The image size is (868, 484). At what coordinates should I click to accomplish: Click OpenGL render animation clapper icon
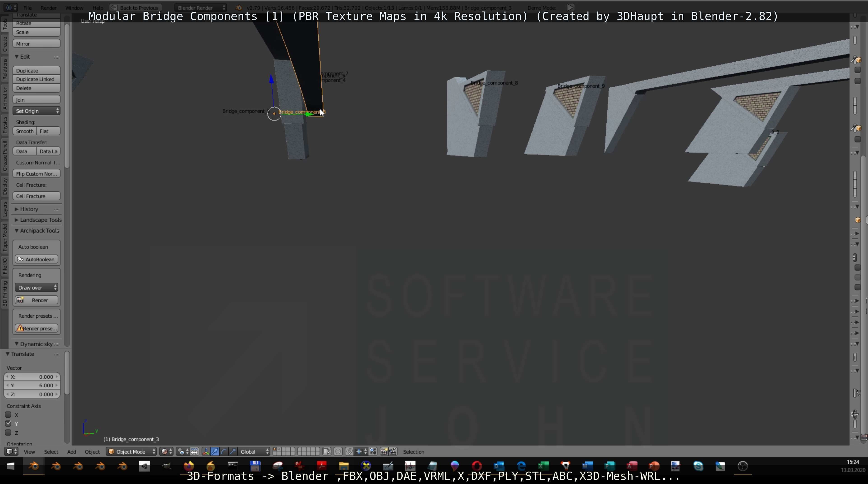(393, 452)
